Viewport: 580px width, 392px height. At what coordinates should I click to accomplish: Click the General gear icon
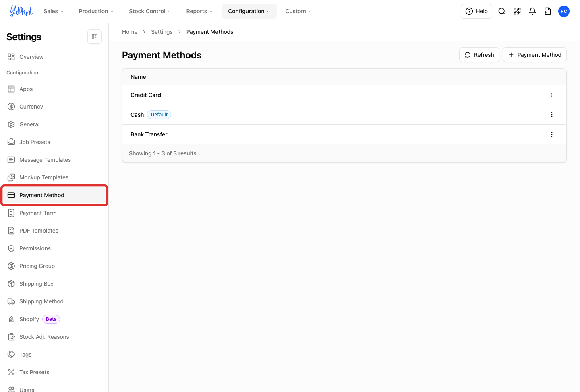pos(11,124)
